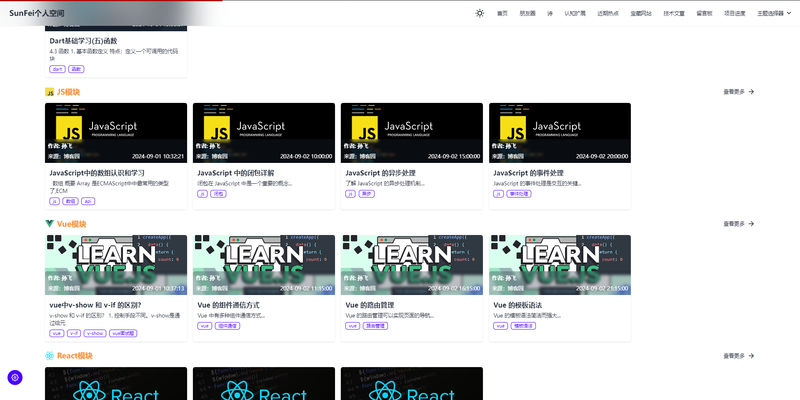Image resolution: width=800 pixels, height=400 pixels.
Task: Click the 函数 tag on the Dart card
Action: point(76,69)
